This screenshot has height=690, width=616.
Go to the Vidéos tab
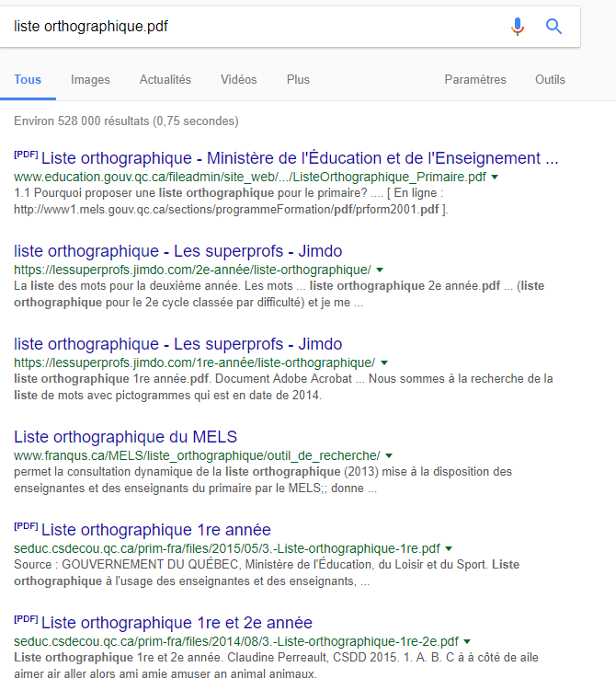pos(239,80)
